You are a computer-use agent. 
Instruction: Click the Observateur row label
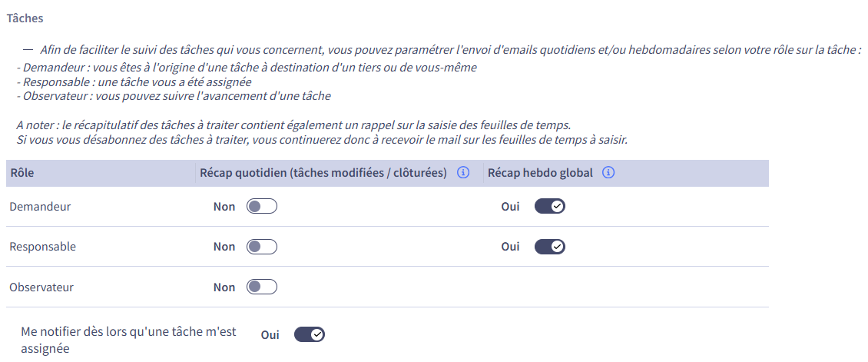point(41,287)
